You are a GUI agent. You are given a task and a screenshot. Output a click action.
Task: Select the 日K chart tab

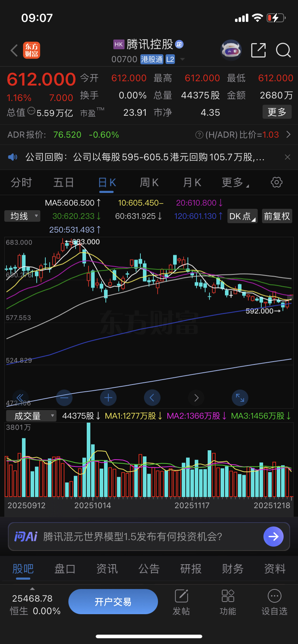107,183
